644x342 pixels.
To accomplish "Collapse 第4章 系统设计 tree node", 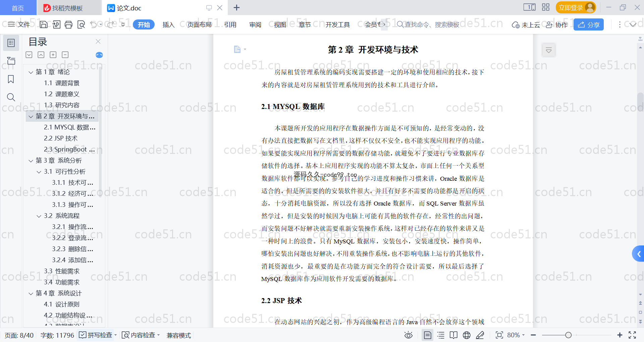I will pos(31,293).
